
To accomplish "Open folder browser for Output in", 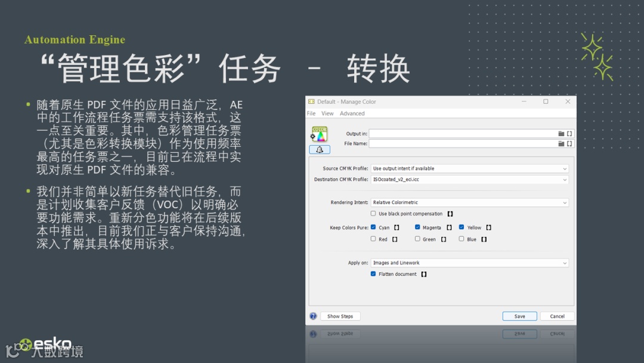I will pos(561,134).
